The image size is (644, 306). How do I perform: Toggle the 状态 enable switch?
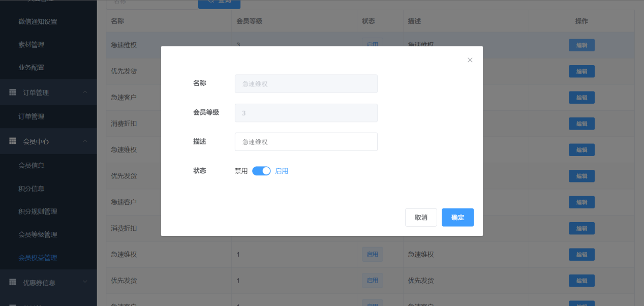tap(261, 171)
